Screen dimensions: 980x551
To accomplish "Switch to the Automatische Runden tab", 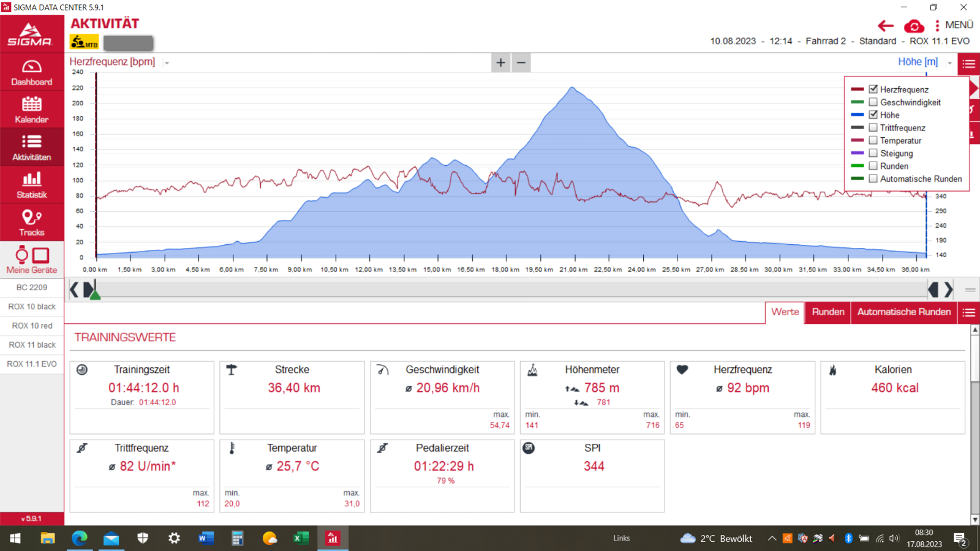I will click(903, 312).
